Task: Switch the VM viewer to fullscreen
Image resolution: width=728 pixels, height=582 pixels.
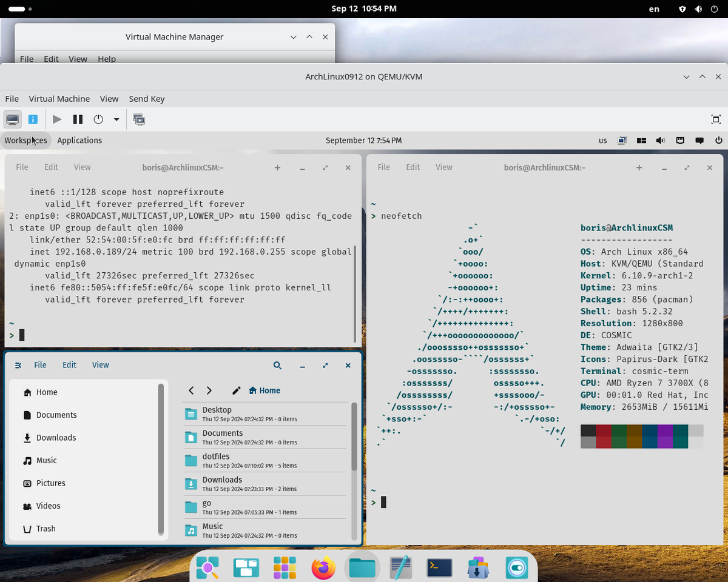Action: point(716,119)
